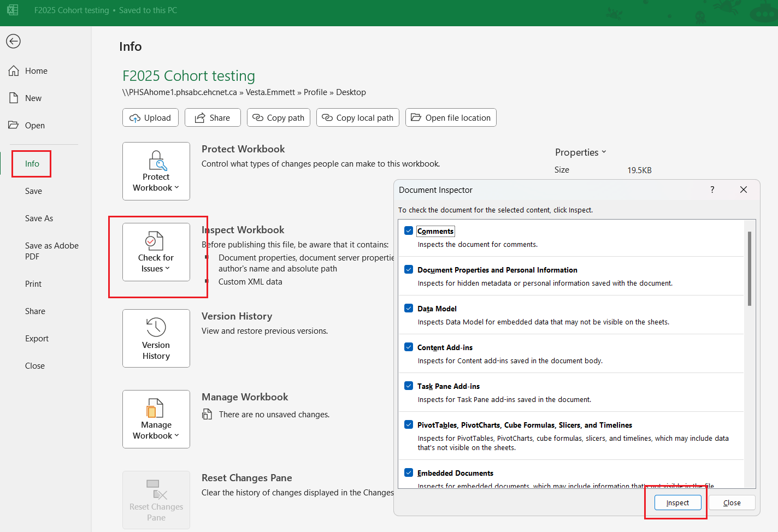Click the Close button in Document Inspector
778x532 pixels.
tap(732, 503)
